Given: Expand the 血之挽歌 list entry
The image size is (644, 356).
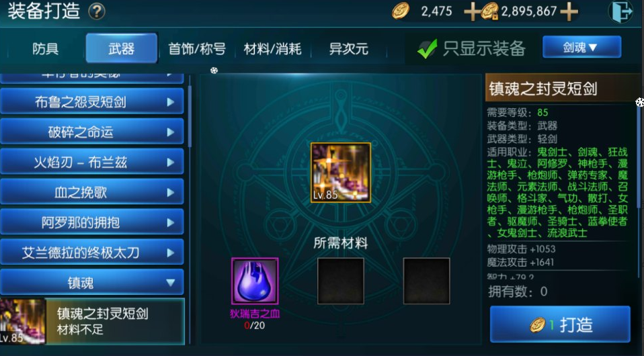Looking at the screenshot, I should [x=92, y=192].
